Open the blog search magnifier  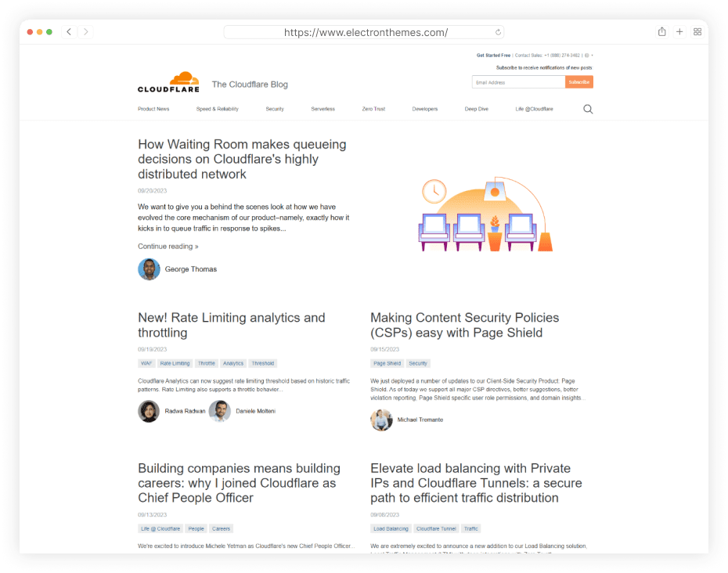click(x=588, y=109)
